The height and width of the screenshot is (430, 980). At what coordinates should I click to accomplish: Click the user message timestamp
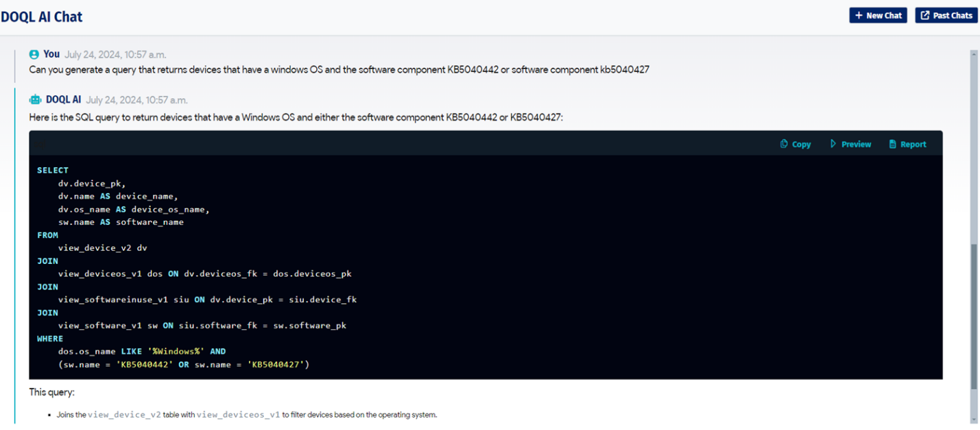point(115,55)
